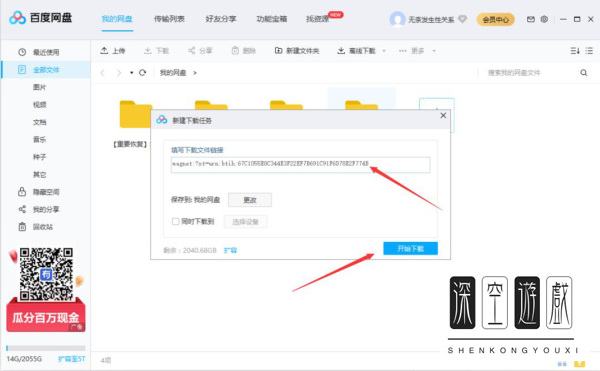The width and height of the screenshot is (600, 371).
Task: Click the 扩容至5T link
Action: pos(72,359)
